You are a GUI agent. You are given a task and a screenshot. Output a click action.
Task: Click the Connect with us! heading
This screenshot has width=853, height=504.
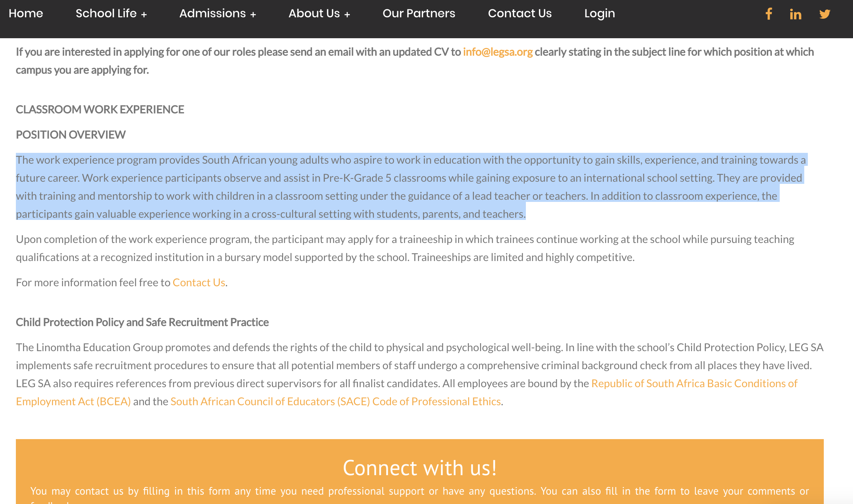pyautogui.click(x=419, y=468)
